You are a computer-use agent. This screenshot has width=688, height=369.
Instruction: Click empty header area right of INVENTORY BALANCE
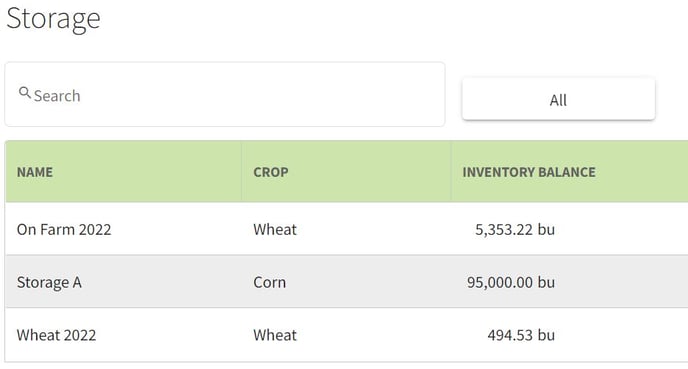pyautogui.click(x=642, y=172)
